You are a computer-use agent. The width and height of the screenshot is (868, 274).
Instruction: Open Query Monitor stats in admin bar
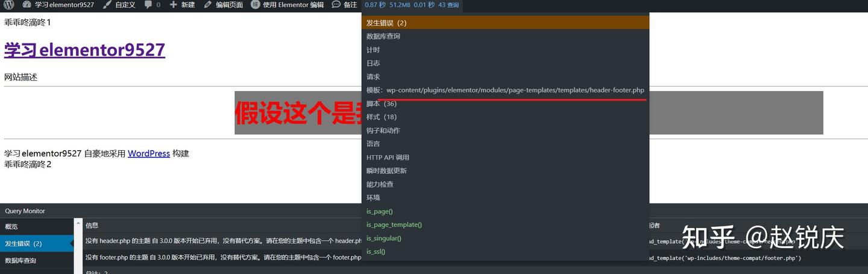[412, 5]
